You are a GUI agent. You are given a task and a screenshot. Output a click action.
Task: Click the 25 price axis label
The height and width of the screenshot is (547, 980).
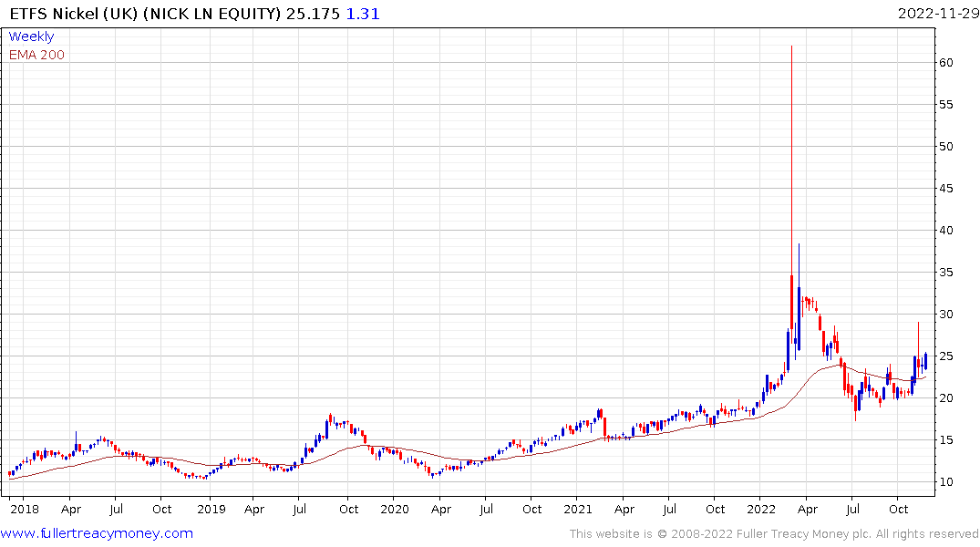coord(945,356)
